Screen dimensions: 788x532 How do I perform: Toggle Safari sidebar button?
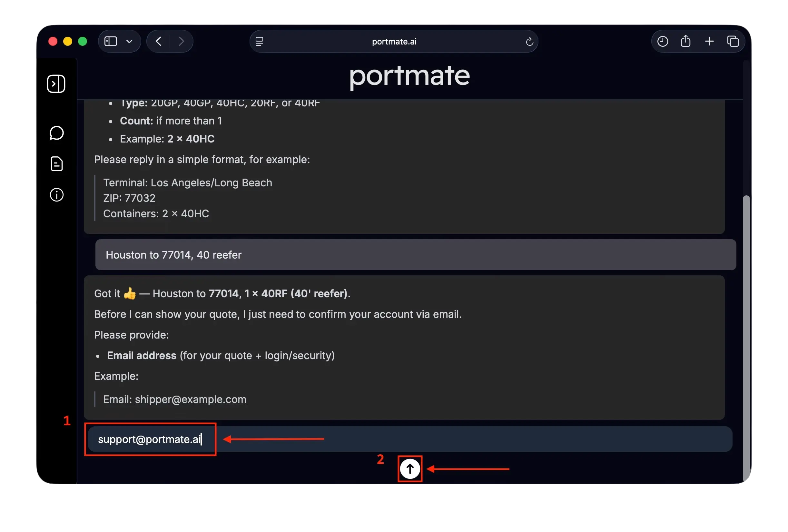(111, 41)
